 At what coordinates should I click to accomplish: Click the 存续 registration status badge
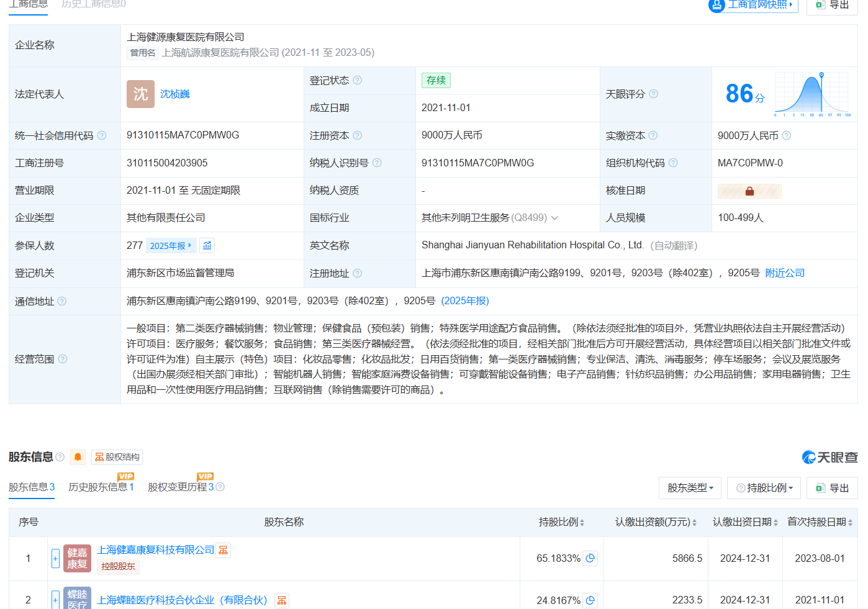click(436, 80)
